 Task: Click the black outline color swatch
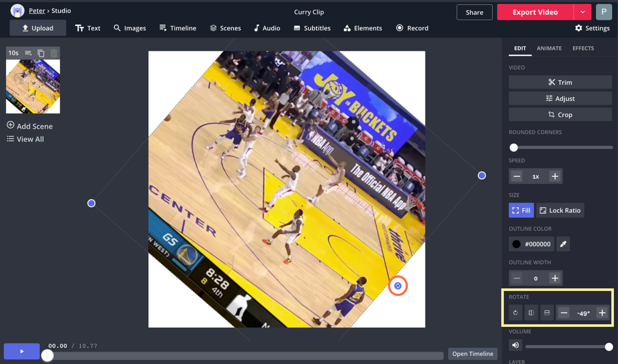point(516,244)
